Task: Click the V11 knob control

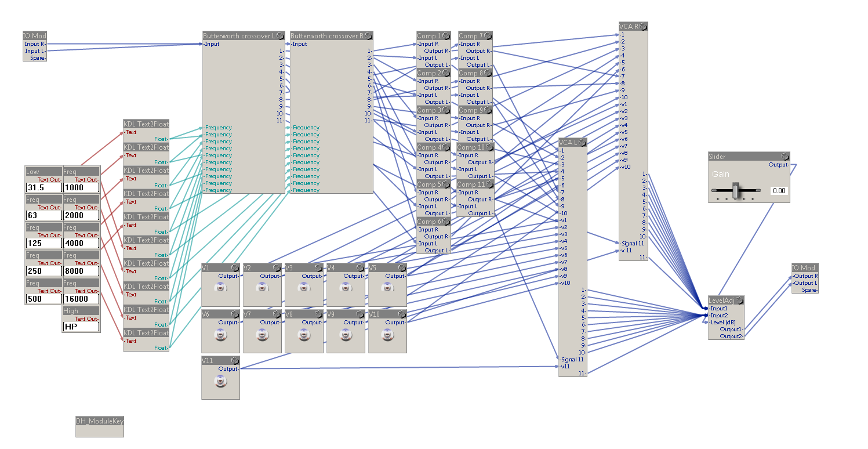Action: point(220,381)
